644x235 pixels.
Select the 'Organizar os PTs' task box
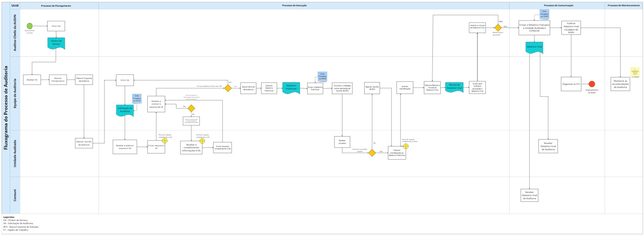(x=571, y=84)
